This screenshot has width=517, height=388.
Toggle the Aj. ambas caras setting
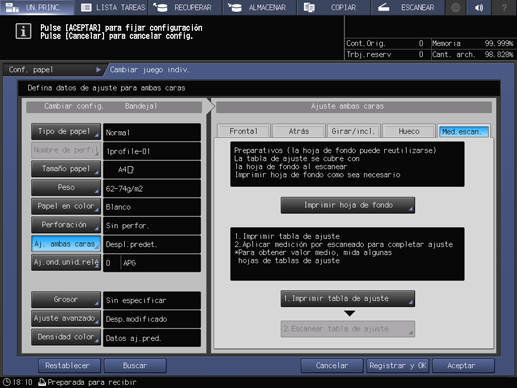(66, 244)
